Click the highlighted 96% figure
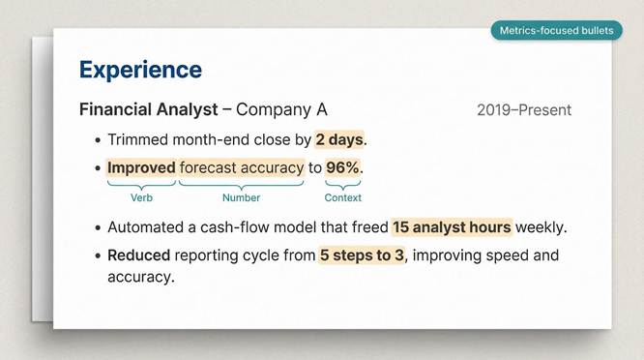Screen dimensions: 644x360 pos(342,167)
